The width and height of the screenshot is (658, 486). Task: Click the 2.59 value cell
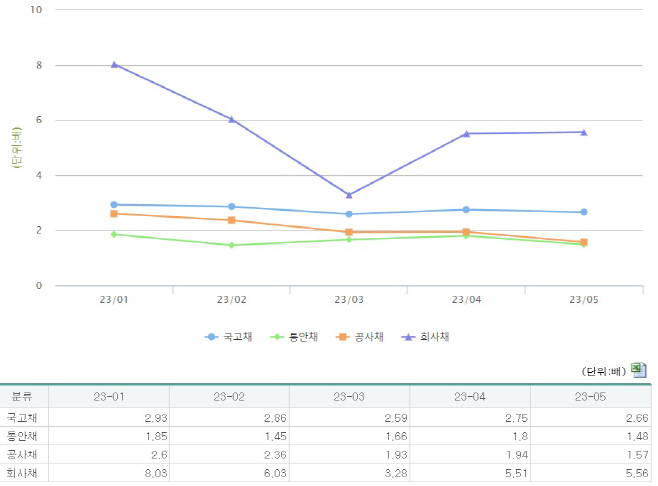[x=349, y=418]
